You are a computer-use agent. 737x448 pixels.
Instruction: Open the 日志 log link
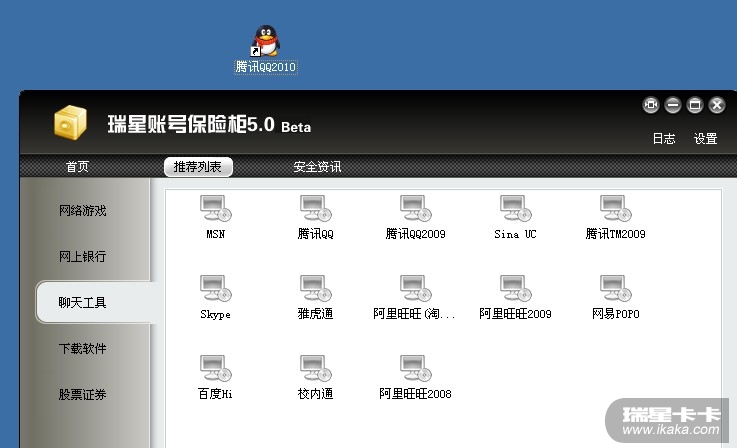[664, 139]
